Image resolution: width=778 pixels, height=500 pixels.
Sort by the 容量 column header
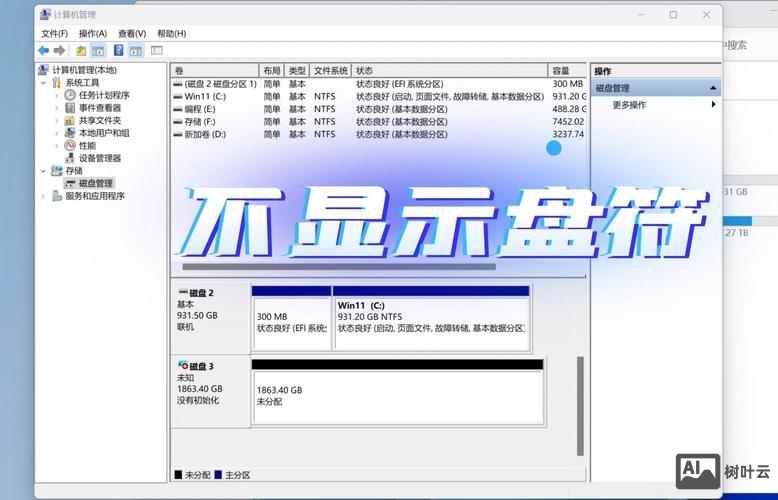(567, 70)
